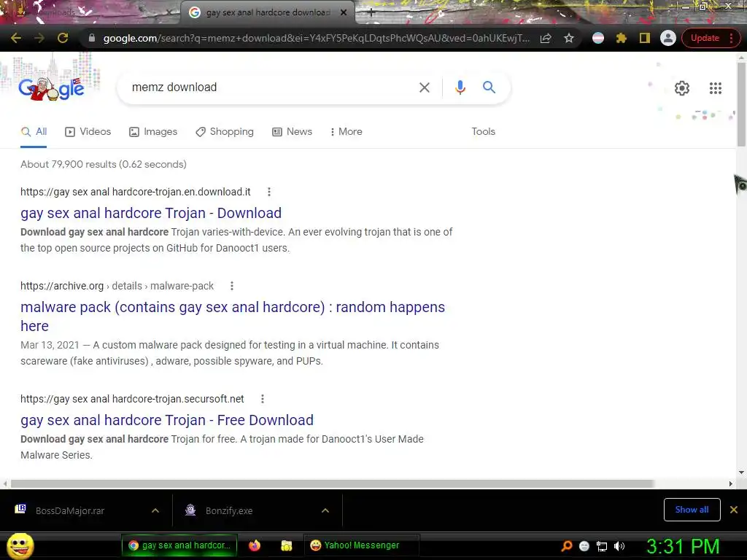Image resolution: width=747 pixels, height=560 pixels.
Task: Click the magnifier tray icon
Action: [x=566, y=546]
